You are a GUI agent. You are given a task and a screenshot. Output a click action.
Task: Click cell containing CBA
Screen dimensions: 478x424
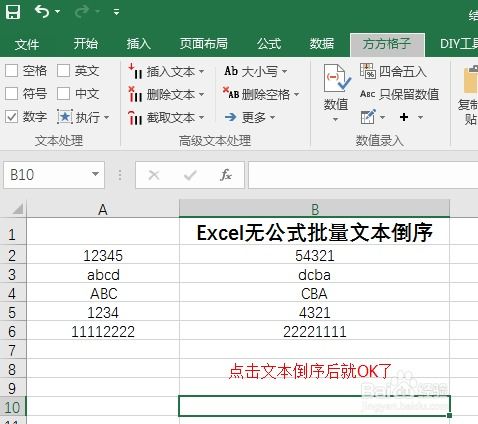pos(314,293)
